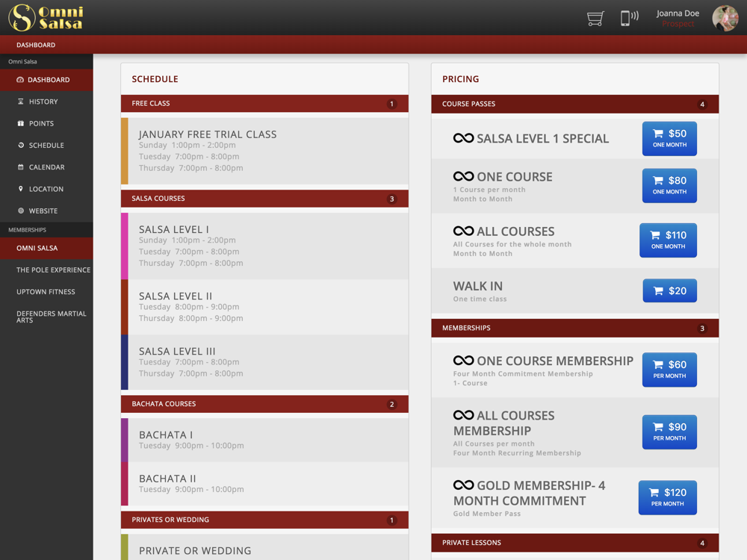This screenshot has height=560, width=747.
Task: Select Uptown Fitness membership
Action: (x=46, y=292)
